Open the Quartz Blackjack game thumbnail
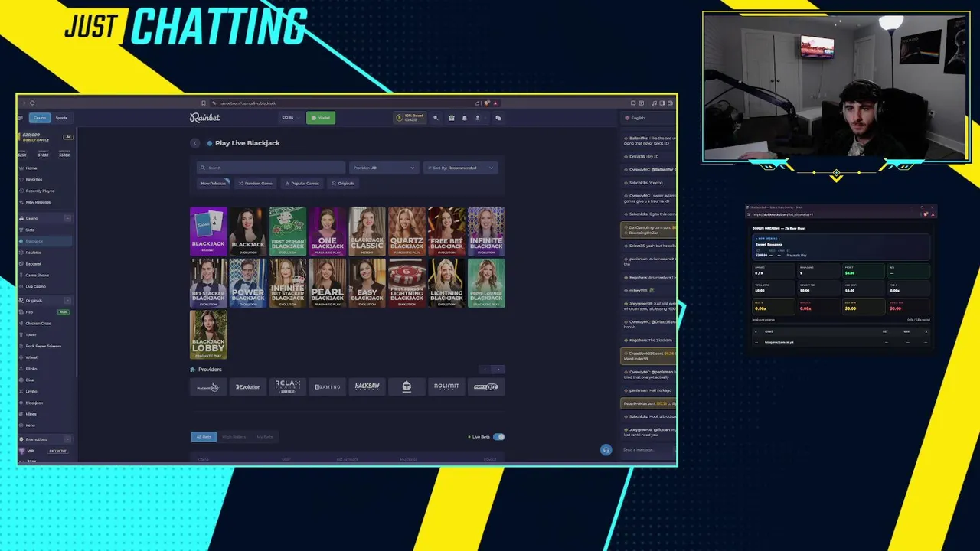The height and width of the screenshot is (551, 980). click(407, 231)
